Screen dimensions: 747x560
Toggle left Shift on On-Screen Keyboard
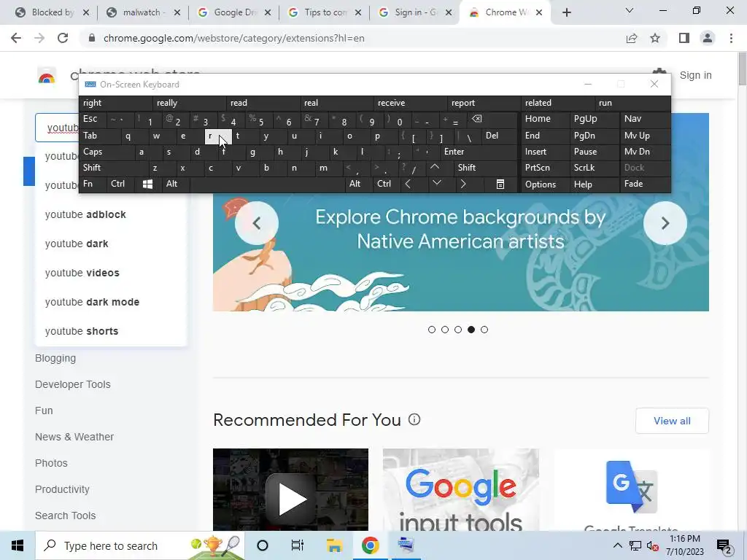coord(113,168)
